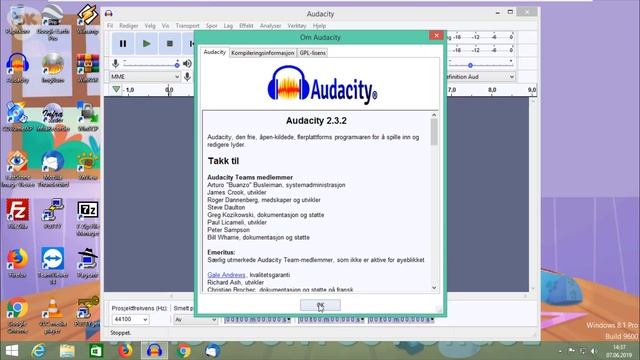This screenshot has width=640, height=360.
Task: Open Internet Explorer from the taskbar
Action: point(39,351)
